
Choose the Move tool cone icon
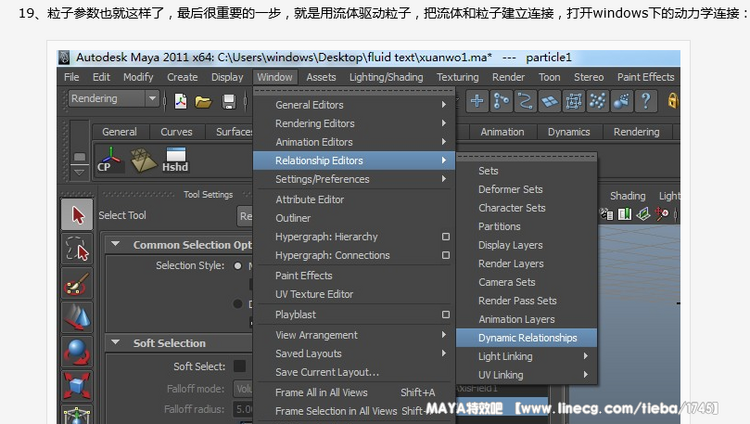[x=77, y=317]
